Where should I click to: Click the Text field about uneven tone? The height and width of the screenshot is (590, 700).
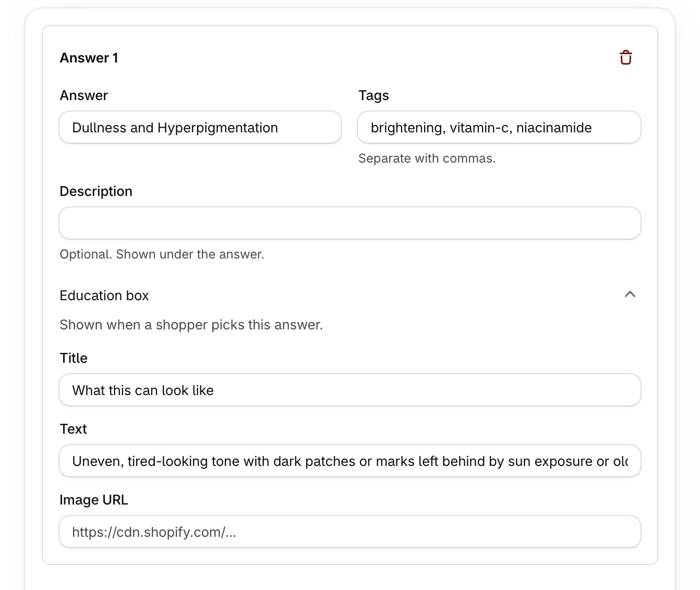pos(350,461)
